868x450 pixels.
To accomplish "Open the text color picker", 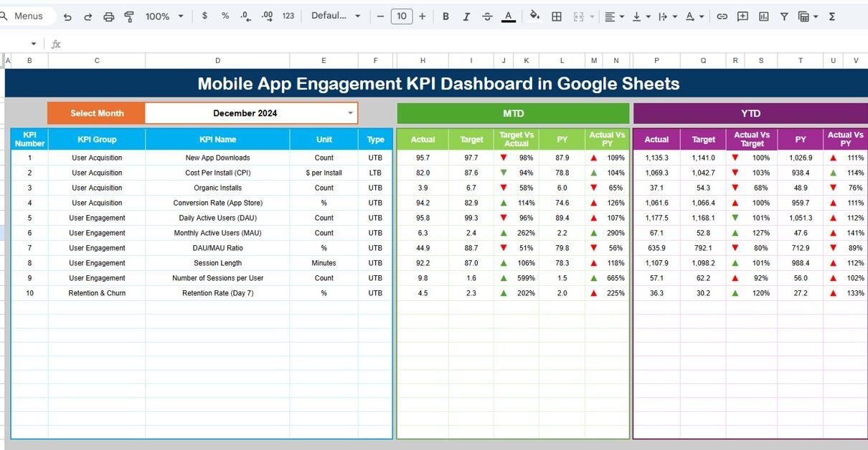I will [x=508, y=16].
